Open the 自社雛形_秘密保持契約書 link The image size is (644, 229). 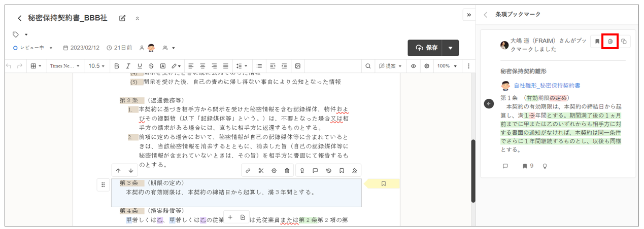[547, 86]
